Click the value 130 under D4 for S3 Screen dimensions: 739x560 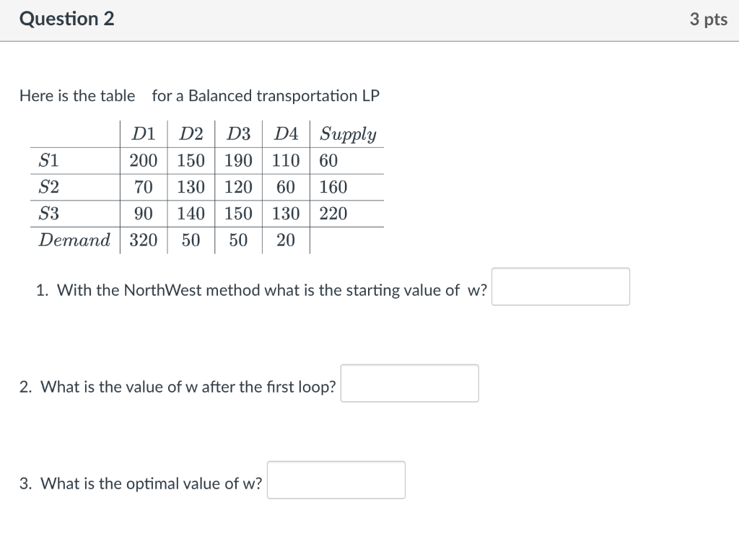click(285, 214)
